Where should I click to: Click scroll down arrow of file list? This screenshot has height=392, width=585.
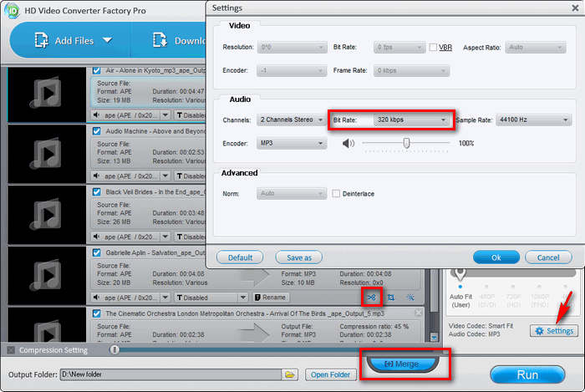(434, 337)
